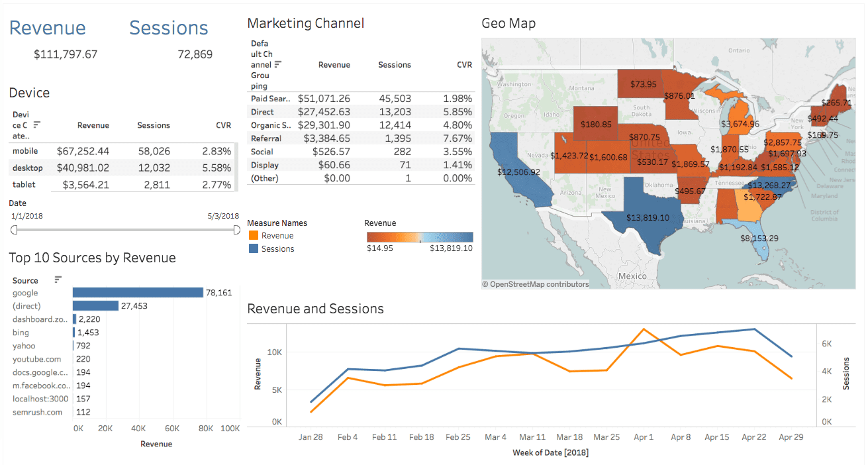Image resolution: width=868 pixels, height=465 pixels.
Task: Select the (direct) bar in sources chart
Action: click(95, 306)
